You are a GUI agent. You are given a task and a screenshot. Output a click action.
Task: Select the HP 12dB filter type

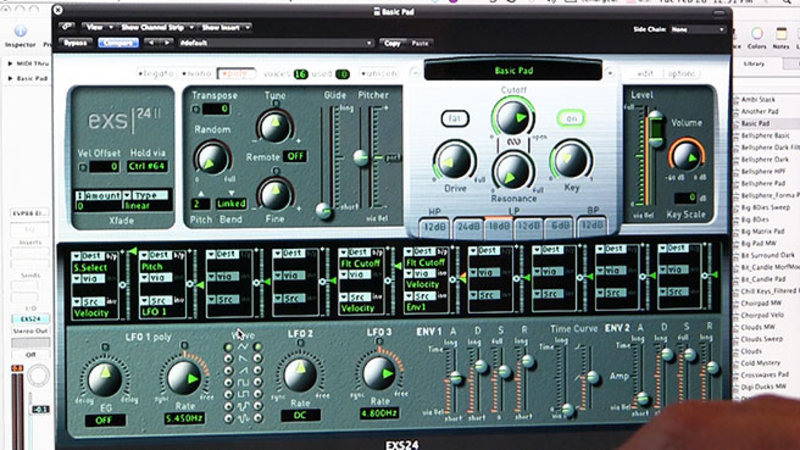click(x=435, y=227)
